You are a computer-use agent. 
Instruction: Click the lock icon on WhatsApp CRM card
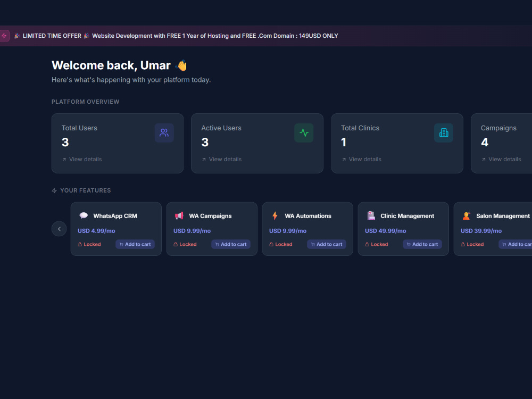(x=80, y=244)
